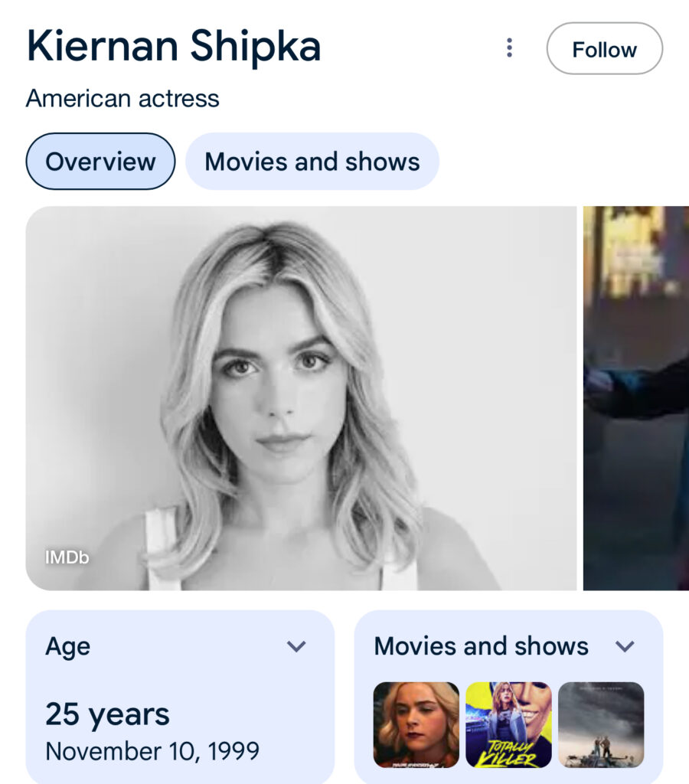Image resolution: width=689 pixels, height=784 pixels.
Task: Click the Age card heading
Action: click(x=68, y=647)
